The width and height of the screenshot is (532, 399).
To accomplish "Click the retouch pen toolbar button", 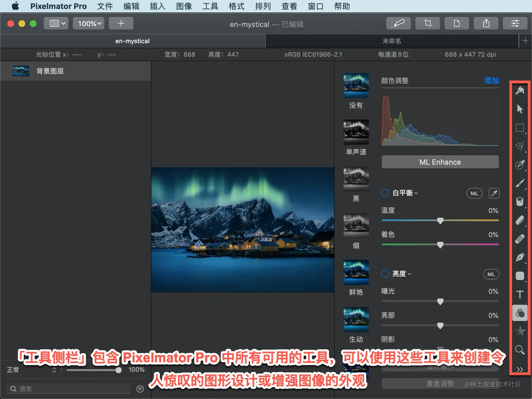I will click(x=398, y=23).
